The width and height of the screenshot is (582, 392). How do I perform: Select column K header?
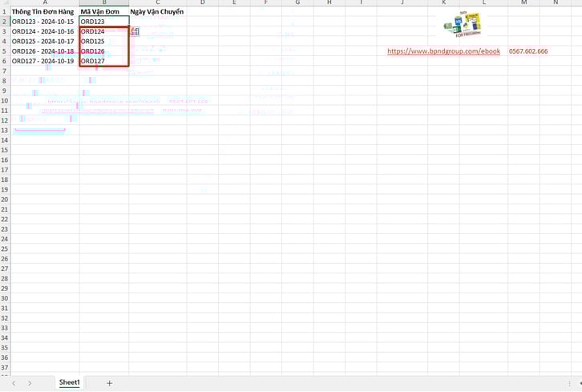pos(443,2)
